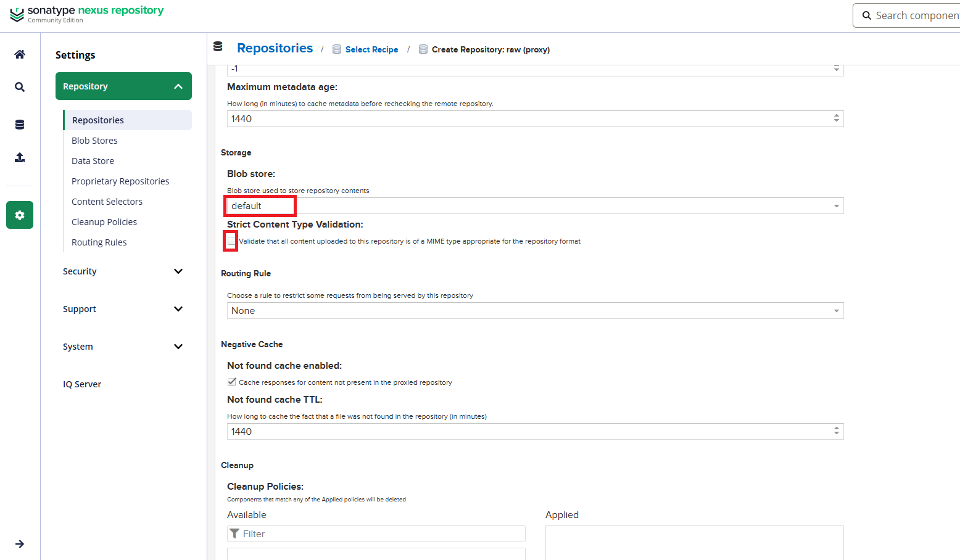The height and width of the screenshot is (560, 960).
Task: Adjust Maximum metadata age stepper
Action: 837,118
